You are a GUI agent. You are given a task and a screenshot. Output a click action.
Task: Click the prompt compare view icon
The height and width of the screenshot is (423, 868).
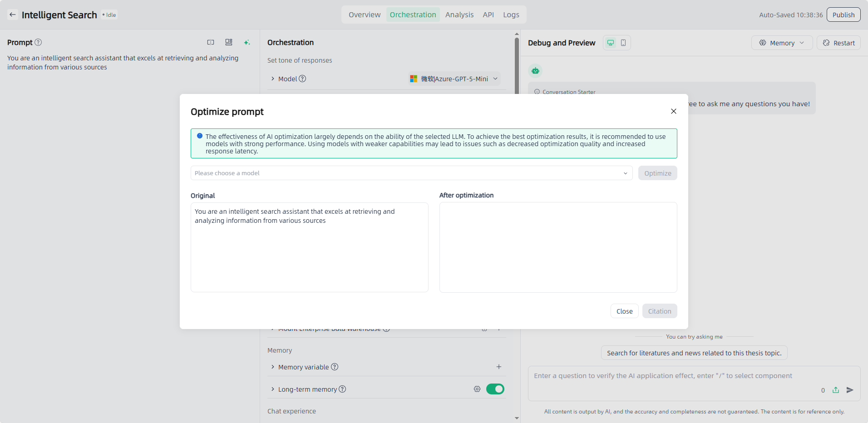click(x=211, y=42)
